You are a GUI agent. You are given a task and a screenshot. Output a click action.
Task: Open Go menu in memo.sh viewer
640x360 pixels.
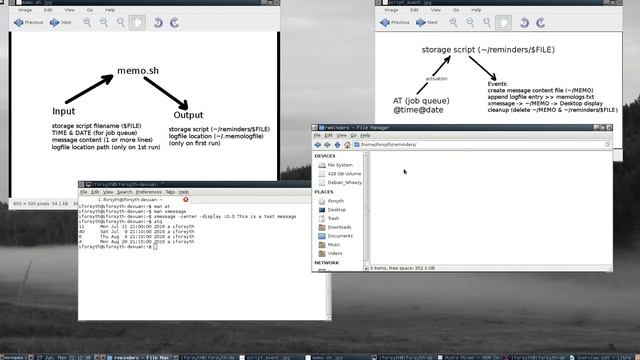(x=89, y=10)
